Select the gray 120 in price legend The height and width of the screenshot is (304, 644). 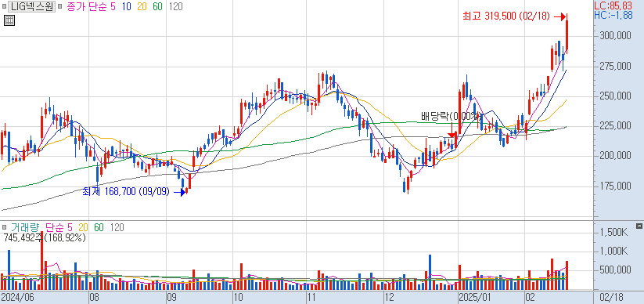click(x=176, y=6)
